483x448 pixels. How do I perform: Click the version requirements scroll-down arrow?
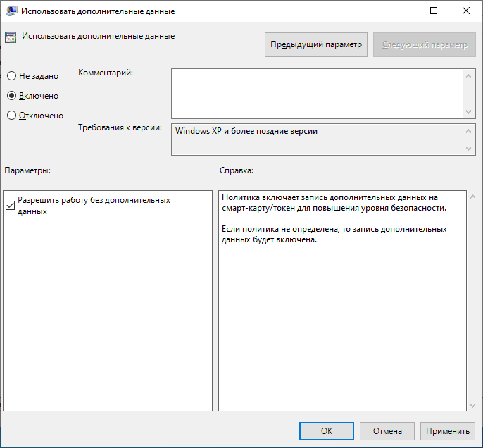click(469, 149)
